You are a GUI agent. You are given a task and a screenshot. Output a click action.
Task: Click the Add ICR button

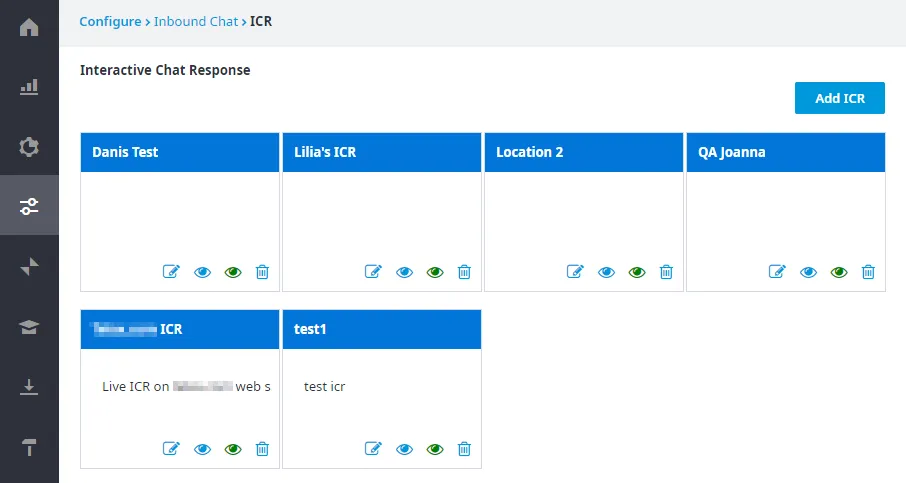pyautogui.click(x=840, y=98)
